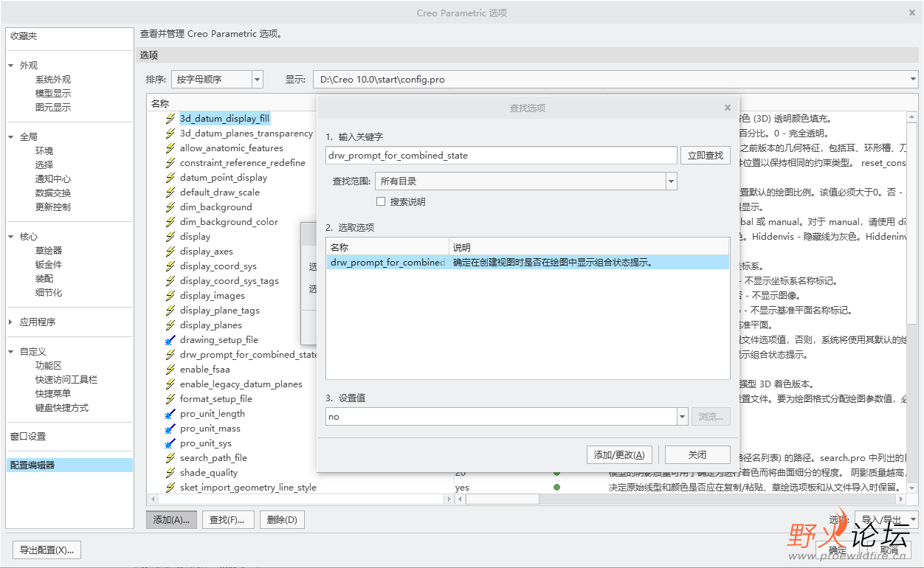Open the config.pro 显示 path dropdown

(x=914, y=79)
